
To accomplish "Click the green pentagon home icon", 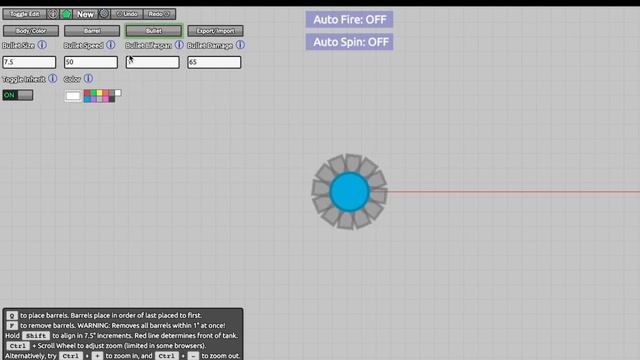I will pyautogui.click(x=66, y=14).
